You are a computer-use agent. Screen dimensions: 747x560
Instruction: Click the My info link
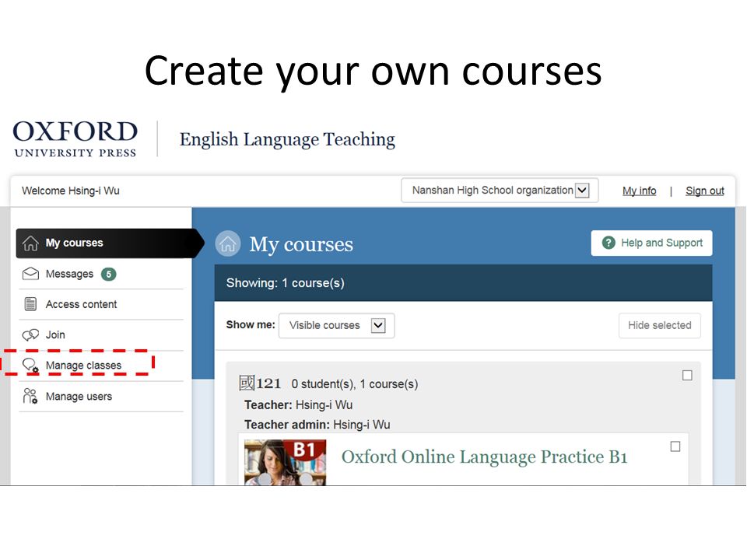[x=639, y=191]
